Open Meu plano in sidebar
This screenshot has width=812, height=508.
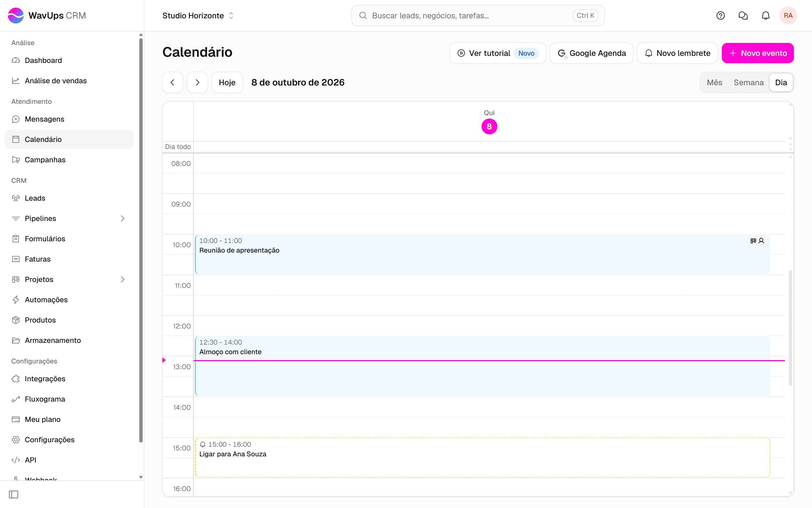69,419
